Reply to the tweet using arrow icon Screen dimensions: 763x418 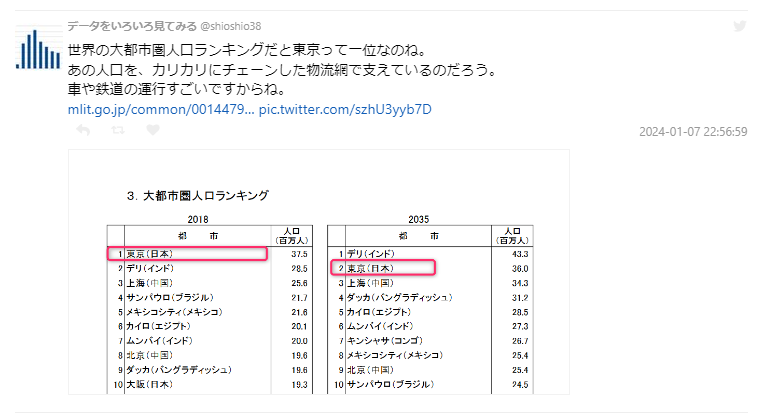pos(83,130)
